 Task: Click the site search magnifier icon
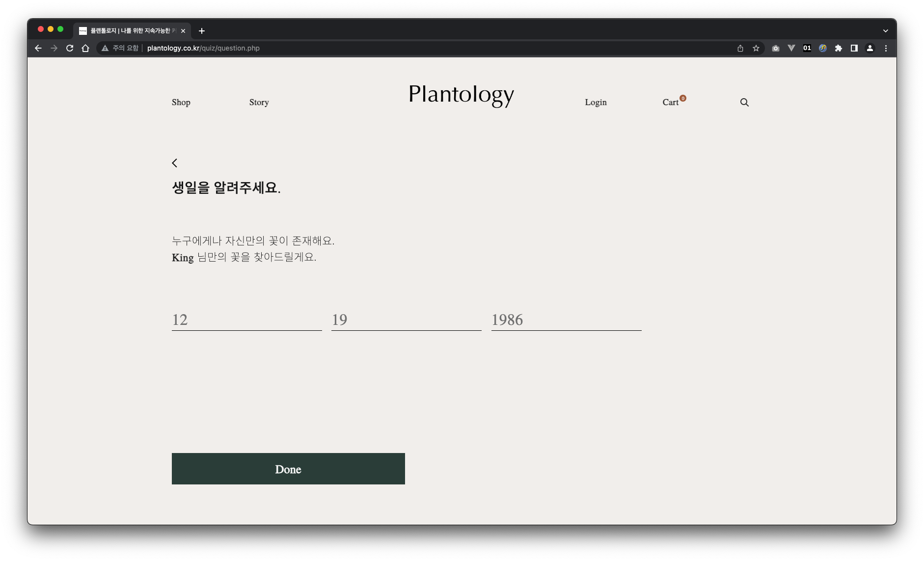pyautogui.click(x=744, y=102)
